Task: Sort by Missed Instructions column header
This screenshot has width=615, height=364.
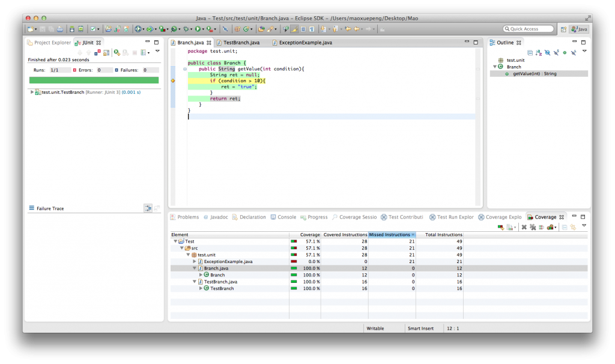Action: (x=392, y=234)
